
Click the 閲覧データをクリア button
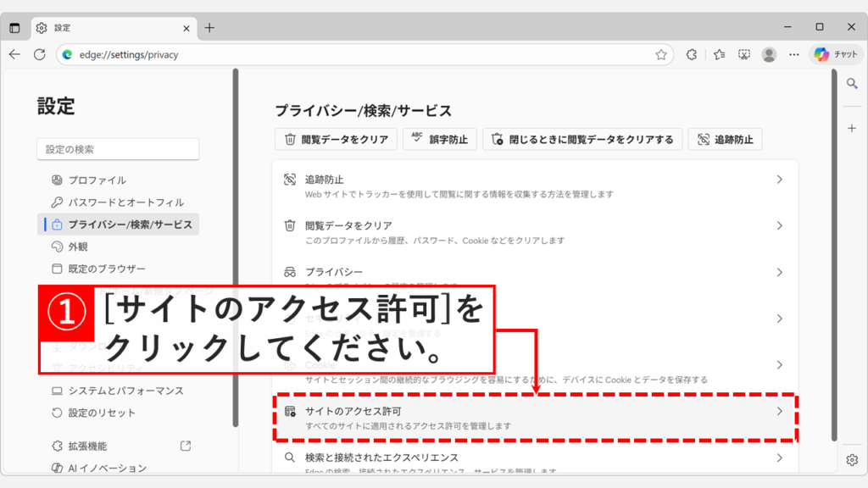click(338, 139)
